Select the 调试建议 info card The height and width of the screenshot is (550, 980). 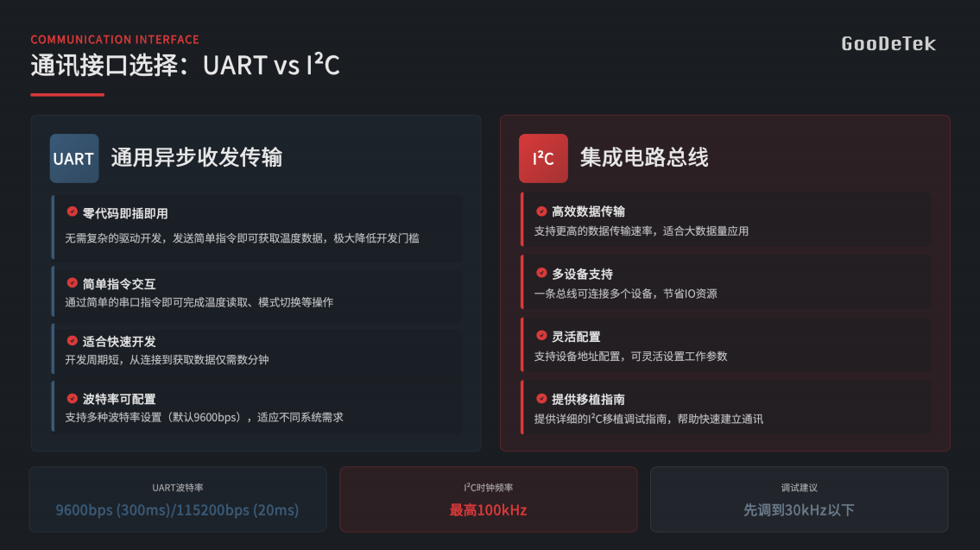click(x=799, y=499)
